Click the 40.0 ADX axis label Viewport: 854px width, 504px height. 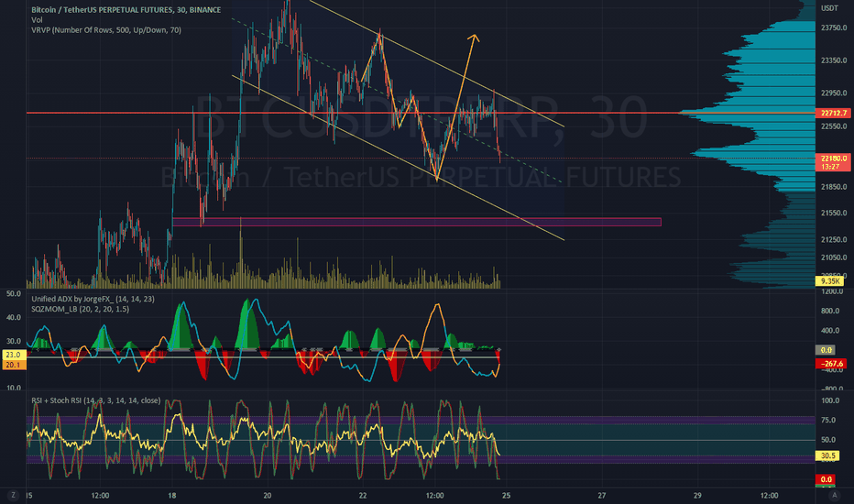tap(14, 317)
